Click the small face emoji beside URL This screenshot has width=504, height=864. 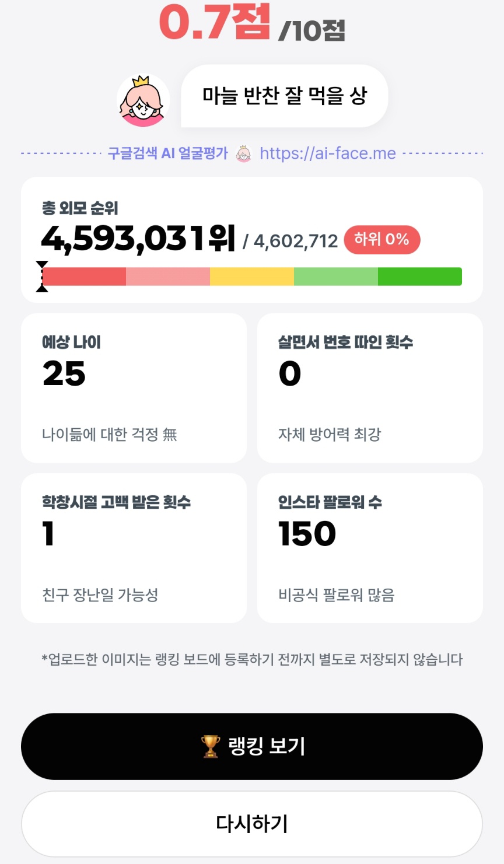243,154
